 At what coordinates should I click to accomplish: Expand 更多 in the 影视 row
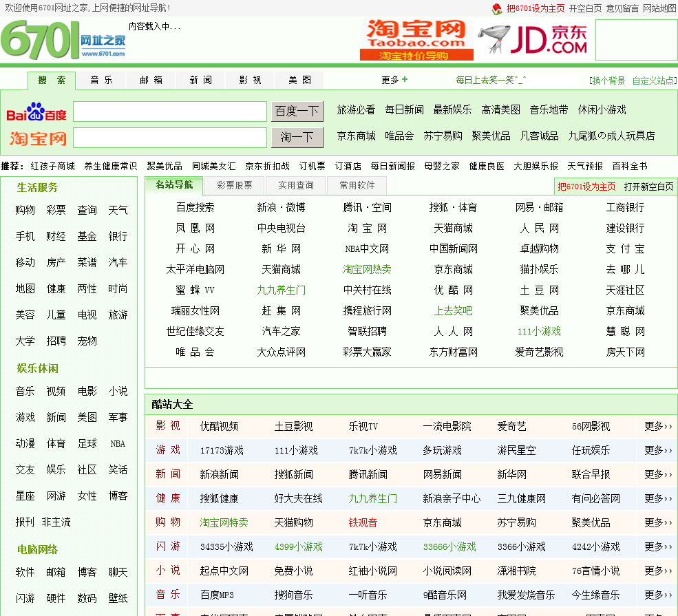tap(657, 426)
